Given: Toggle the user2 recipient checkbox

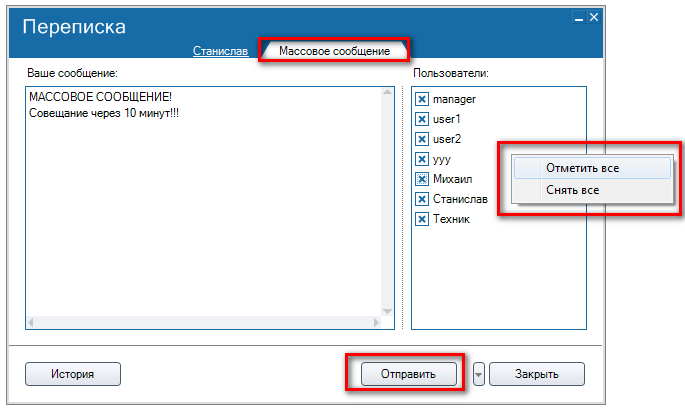Looking at the screenshot, I should 422,139.
